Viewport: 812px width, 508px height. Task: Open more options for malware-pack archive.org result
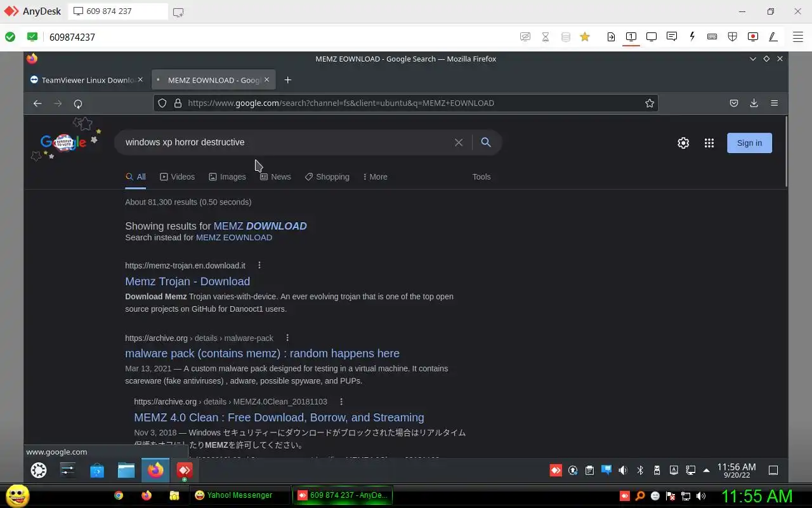[x=287, y=338]
